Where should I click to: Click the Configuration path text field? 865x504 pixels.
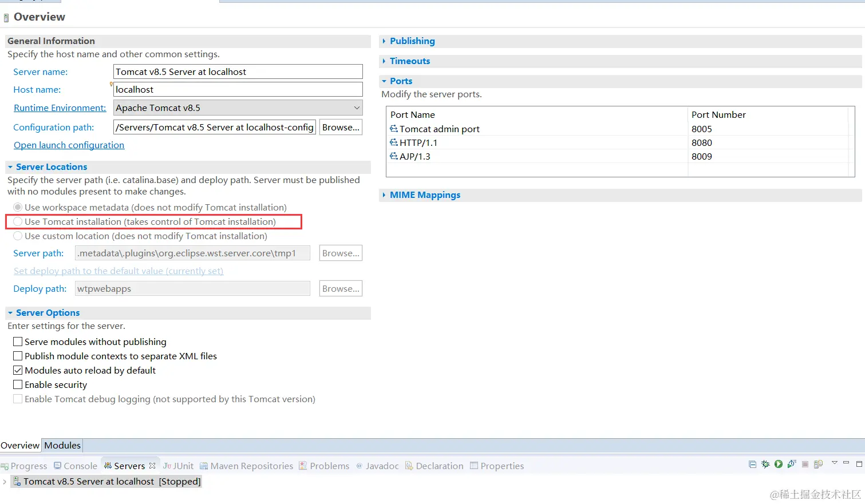(x=215, y=127)
